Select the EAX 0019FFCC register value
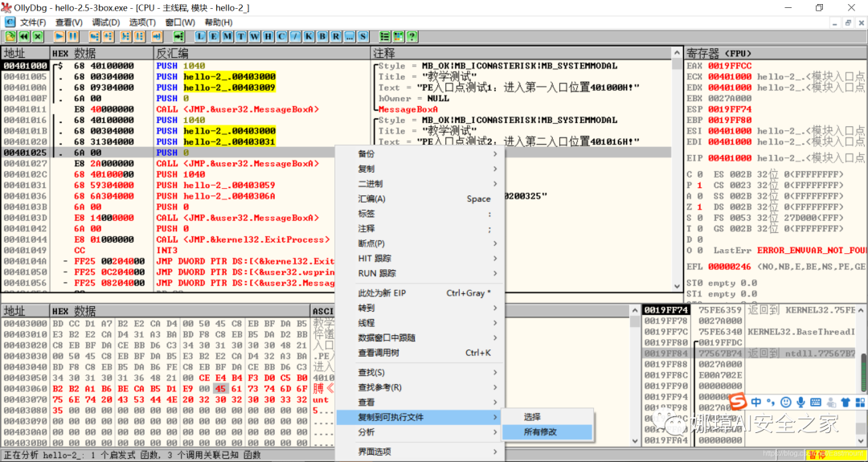The width and height of the screenshot is (868, 462). point(730,66)
